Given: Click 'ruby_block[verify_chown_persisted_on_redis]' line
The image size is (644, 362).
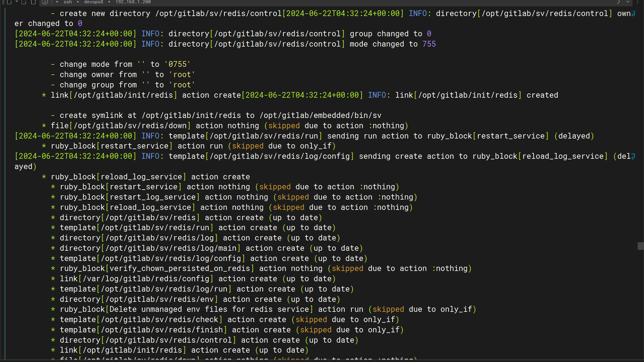Looking at the screenshot, I should (261, 269).
